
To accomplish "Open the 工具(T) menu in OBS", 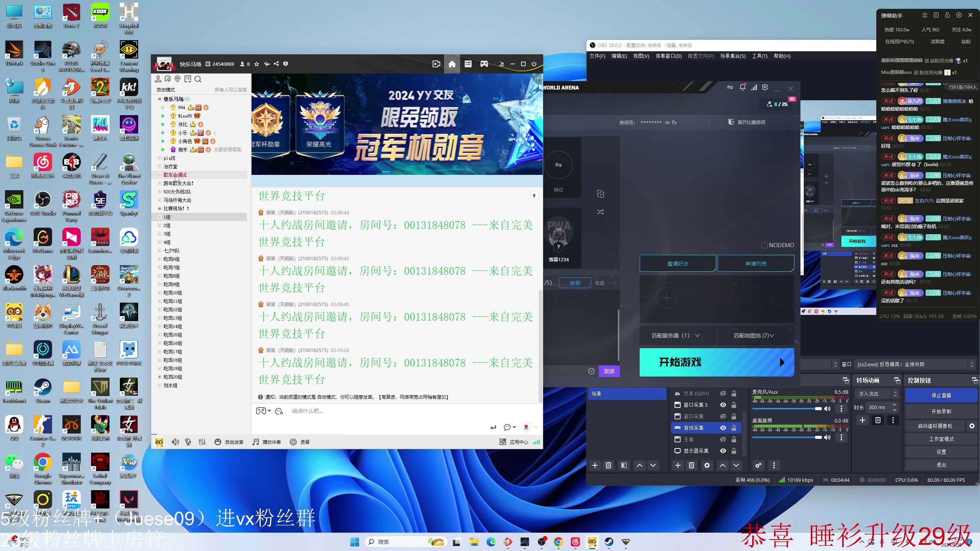I will tap(759, 56).
